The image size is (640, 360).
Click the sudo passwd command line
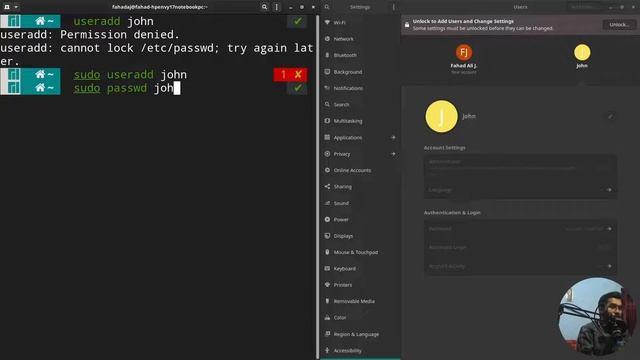[x=127, y=88]
